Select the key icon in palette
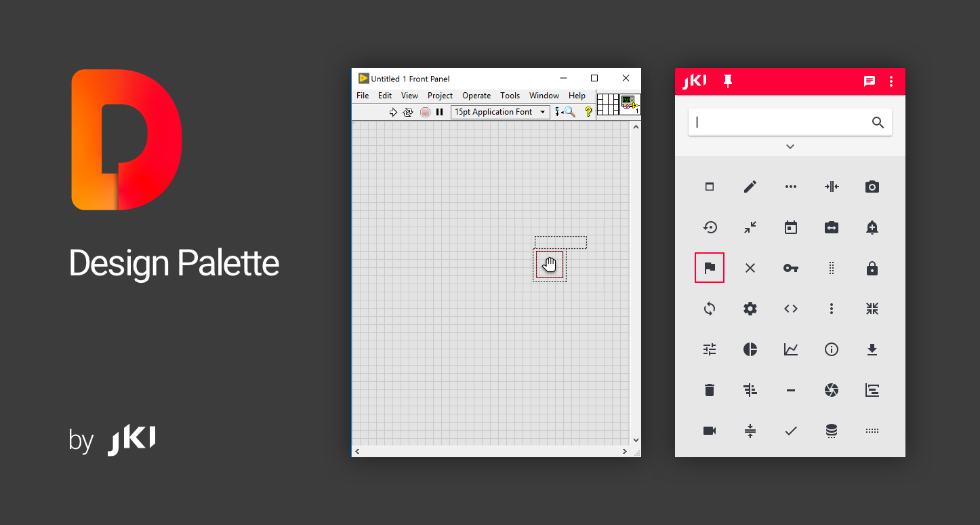The height and width of the screenshot is (525, 980). click(x=791, y=268)
